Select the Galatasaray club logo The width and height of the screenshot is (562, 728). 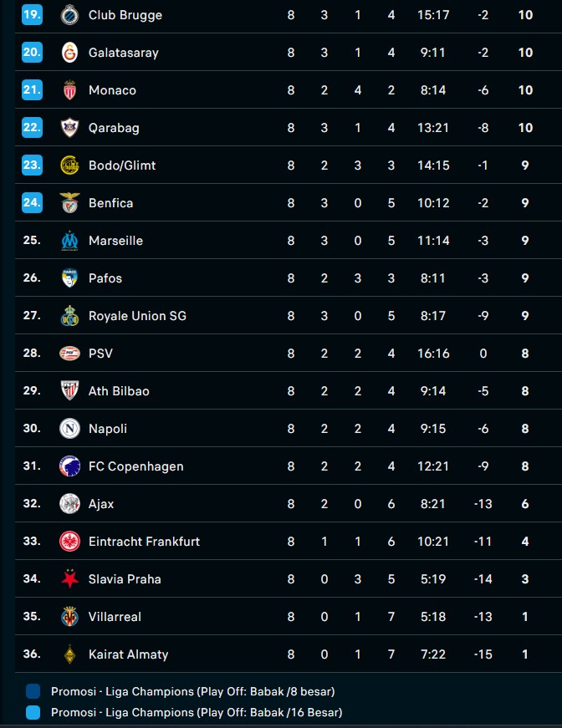(x=69, y=52)
